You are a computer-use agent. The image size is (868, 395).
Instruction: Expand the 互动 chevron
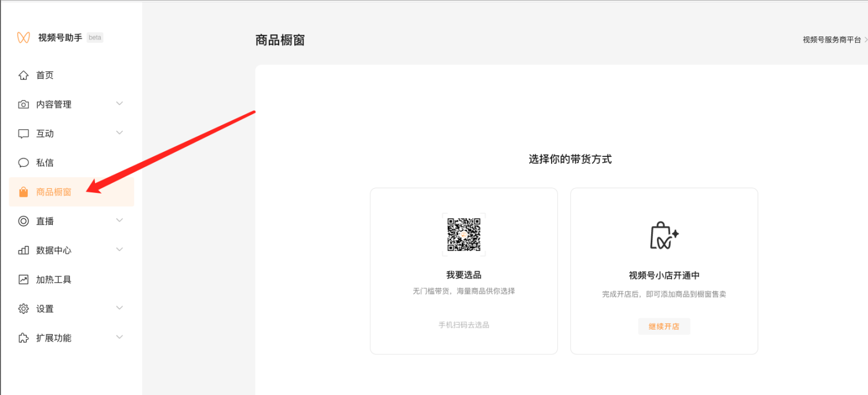click(119, 133)
